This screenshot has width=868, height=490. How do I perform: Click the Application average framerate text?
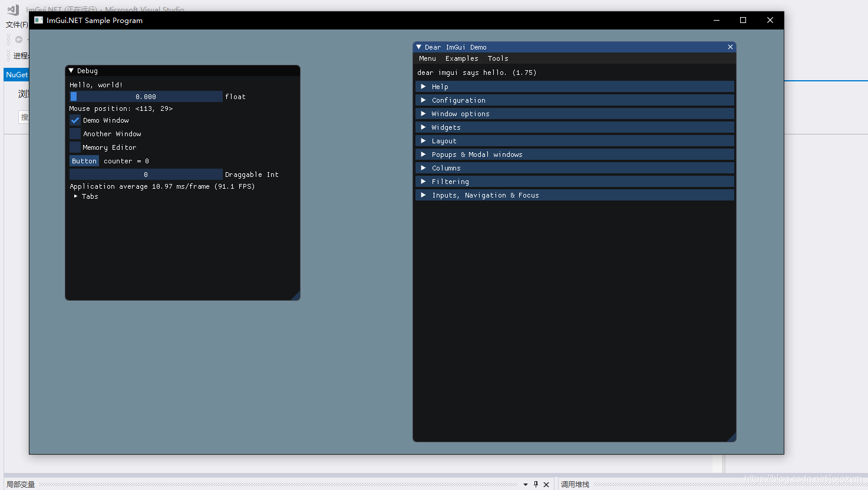click(x=162, y=186)
